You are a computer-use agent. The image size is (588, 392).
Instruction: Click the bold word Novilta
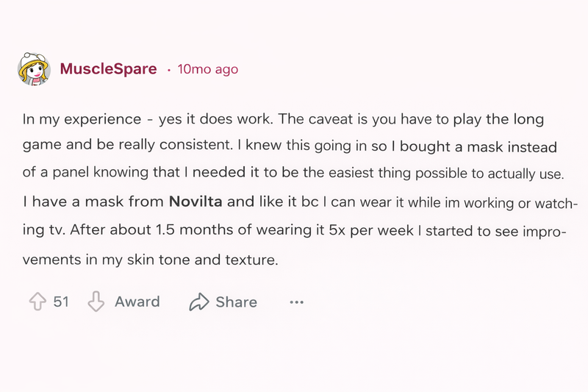(201, 201)
